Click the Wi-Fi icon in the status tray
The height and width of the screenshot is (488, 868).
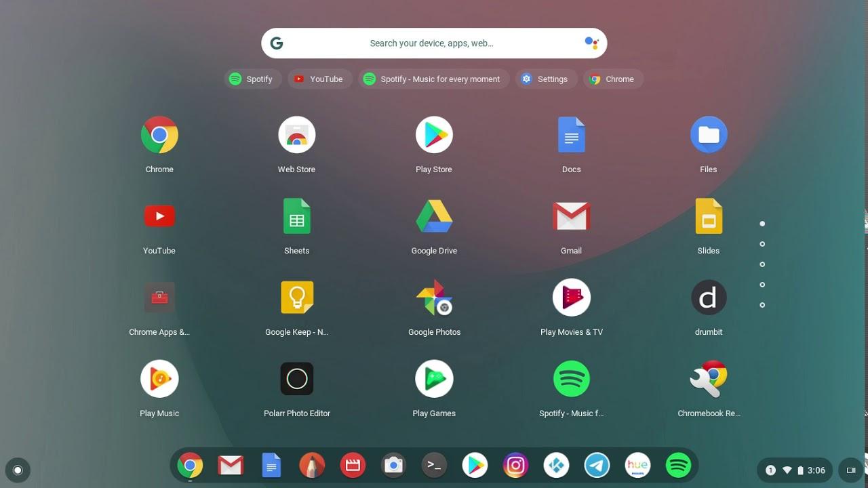coord(787,470)
